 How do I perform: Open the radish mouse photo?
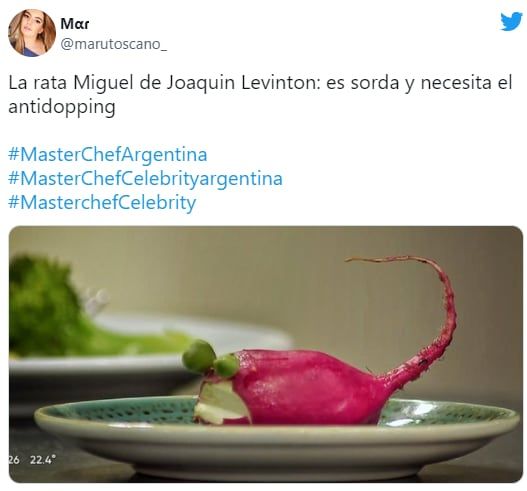(x=266, y=354)
